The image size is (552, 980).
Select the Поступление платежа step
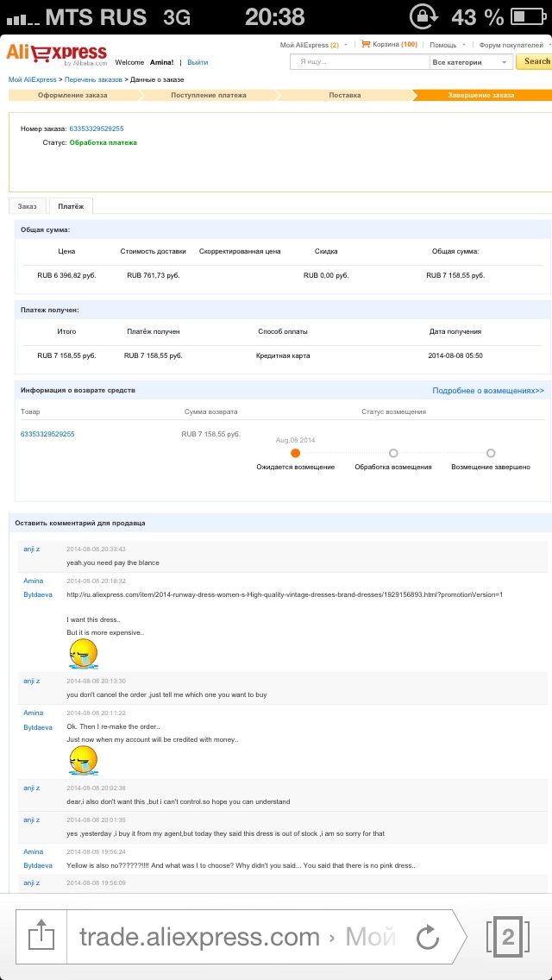click(x=209, y=95)
